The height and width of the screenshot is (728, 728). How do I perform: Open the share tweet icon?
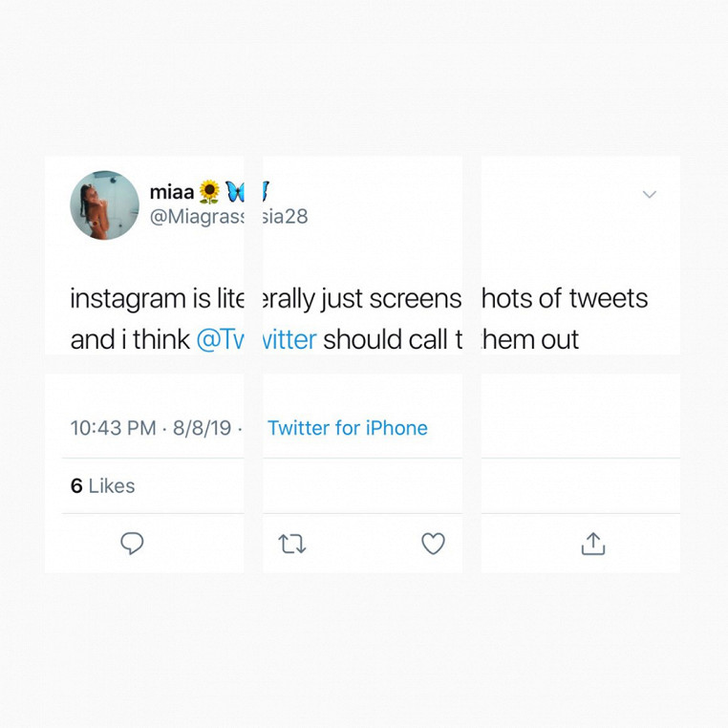point(593,544)
